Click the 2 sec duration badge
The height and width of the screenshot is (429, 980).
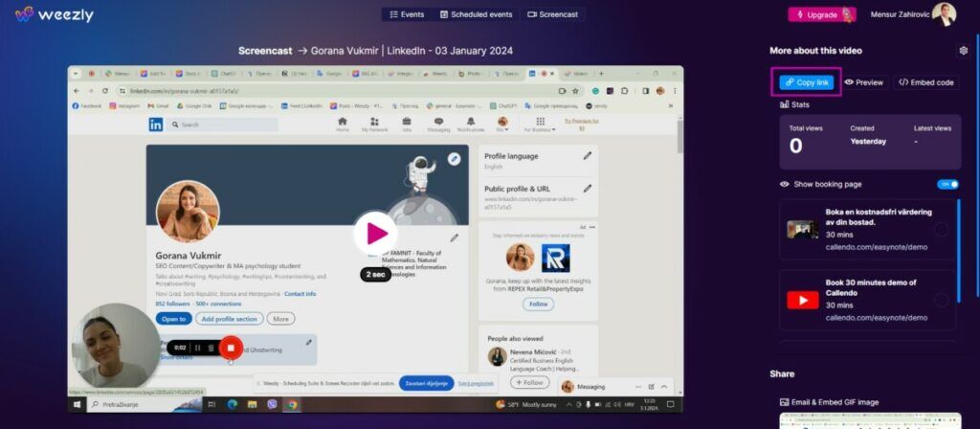point(375,275)
